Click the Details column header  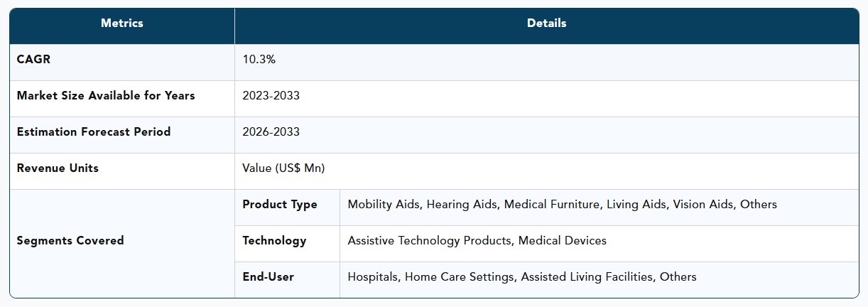click(546, 23)
